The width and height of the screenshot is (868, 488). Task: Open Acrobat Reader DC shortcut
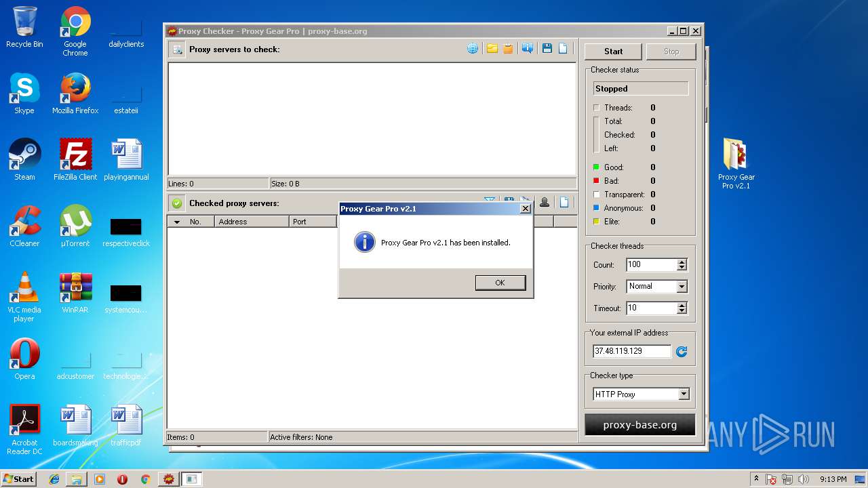(24, 430)
